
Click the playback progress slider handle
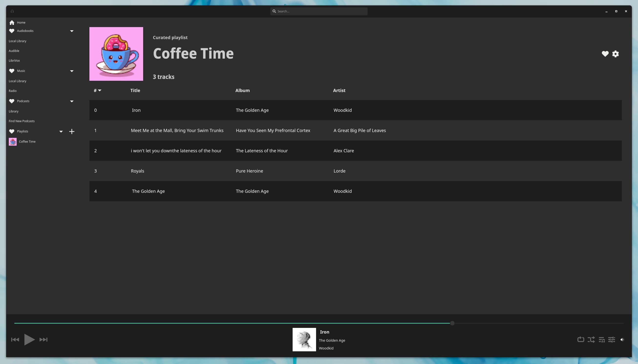[x=452, y=323]
